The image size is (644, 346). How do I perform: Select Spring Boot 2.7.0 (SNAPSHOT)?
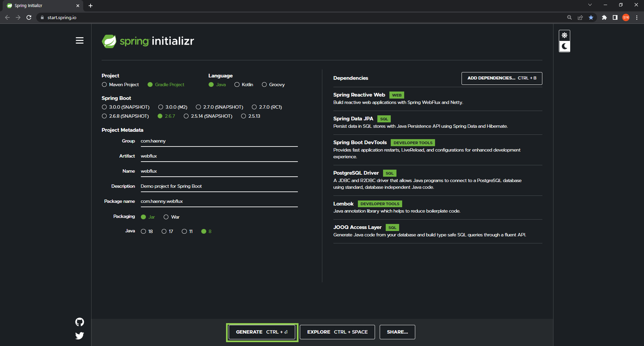[x=220, y=107]
